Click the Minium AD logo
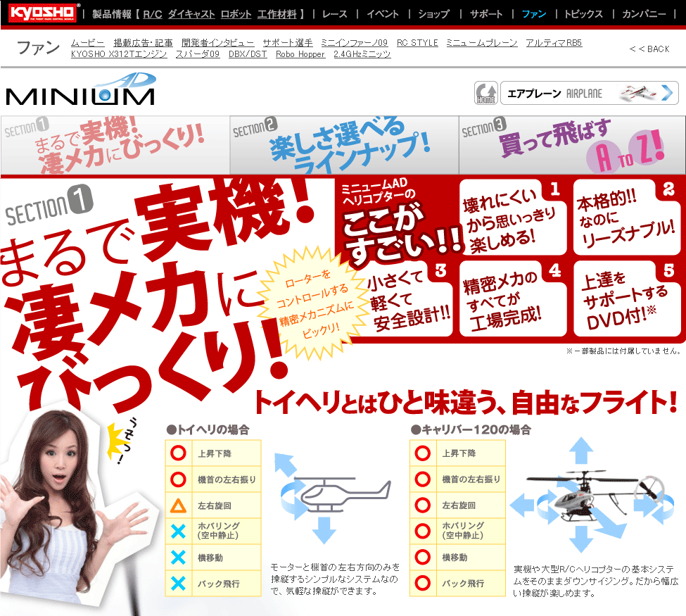Screen dimensions: 686x616 (80, 89)
